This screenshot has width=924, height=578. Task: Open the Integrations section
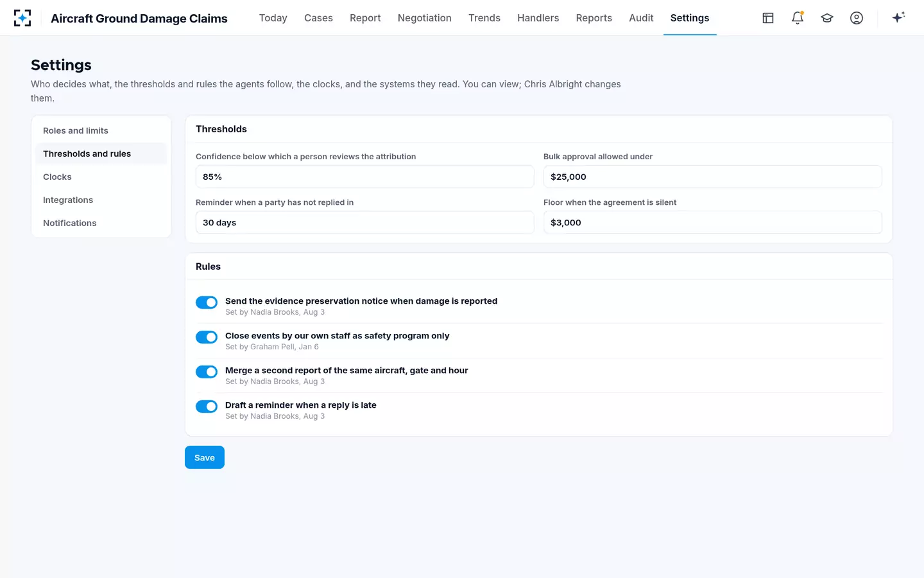[101, 200]
